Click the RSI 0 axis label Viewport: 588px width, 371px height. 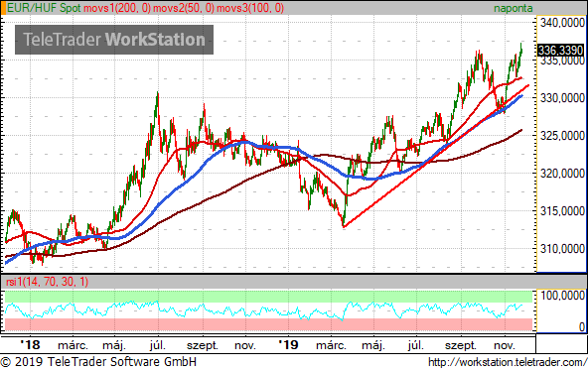pos(582,326)
